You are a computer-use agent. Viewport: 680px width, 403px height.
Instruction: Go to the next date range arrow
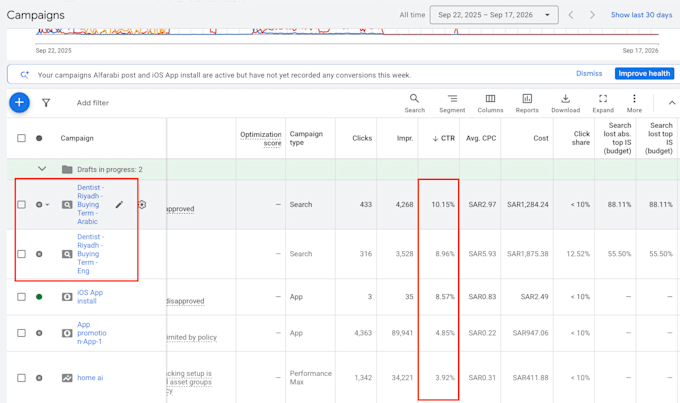pos(592,15)
